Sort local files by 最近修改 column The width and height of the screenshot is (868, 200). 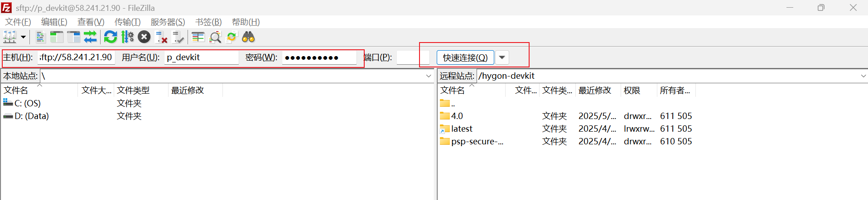tap(195, 90)
